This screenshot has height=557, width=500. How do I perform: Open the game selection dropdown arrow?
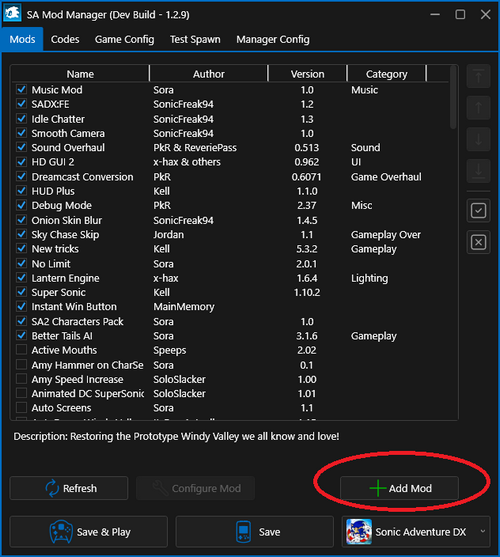[x=483, y=531]
